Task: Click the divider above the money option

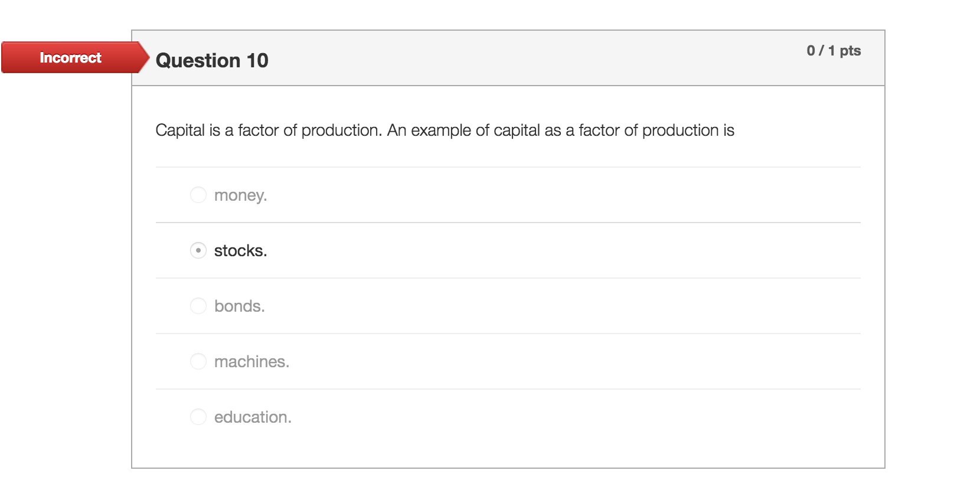Action: 508,166
